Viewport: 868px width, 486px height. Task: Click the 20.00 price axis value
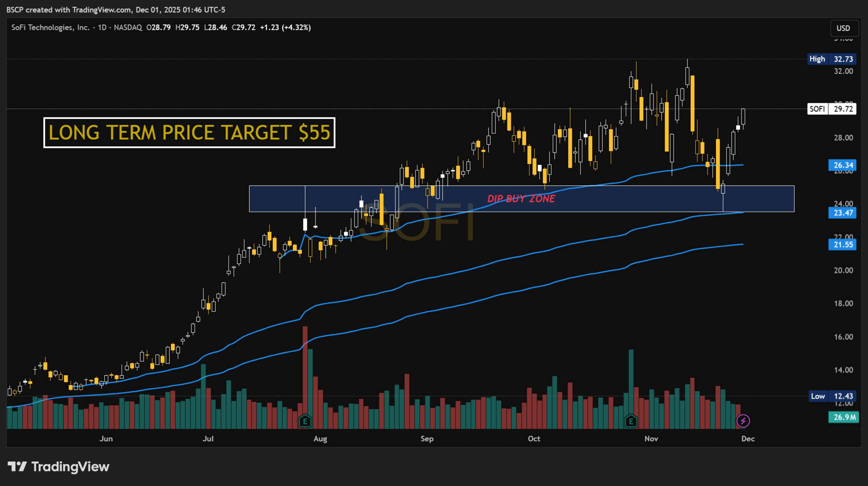(x=844, y=270)
